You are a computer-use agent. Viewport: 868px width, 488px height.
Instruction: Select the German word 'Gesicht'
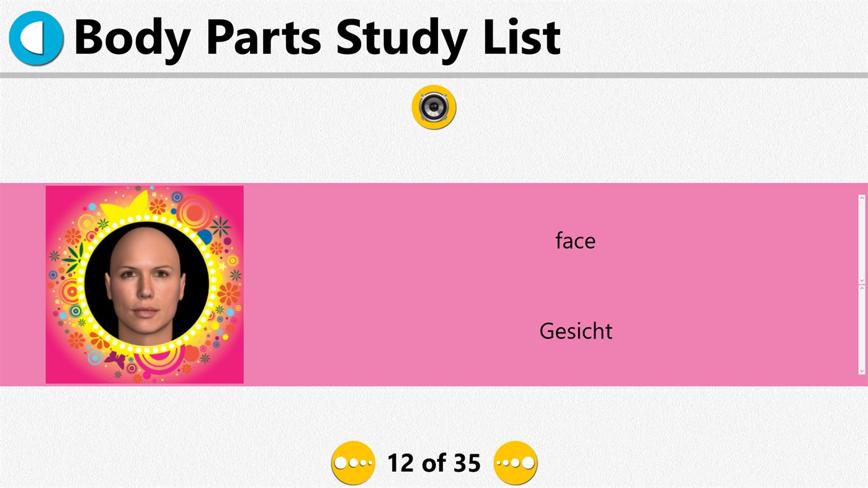[575, 331]
